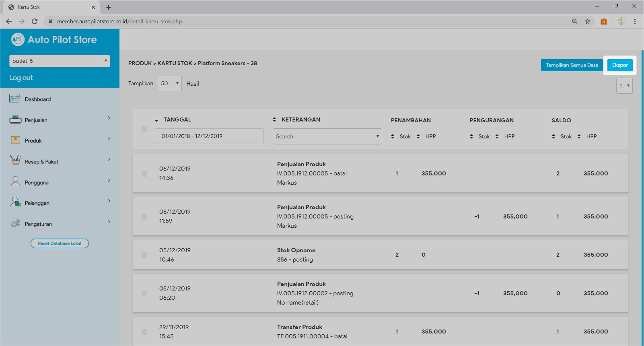Click the Tampilkan Semua Data button
644x346 pixels.
[572, 65]
